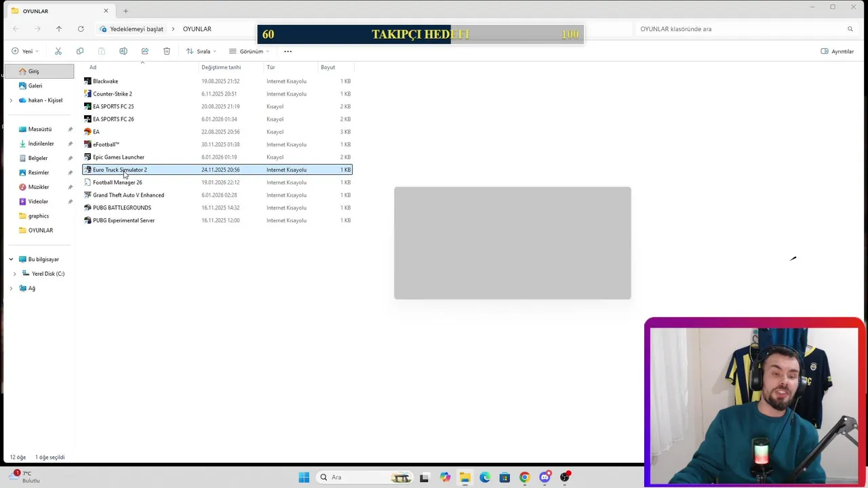Open the Sırala (Sort) dropdown
Screen dimensions: 868x488
point(201,52)
